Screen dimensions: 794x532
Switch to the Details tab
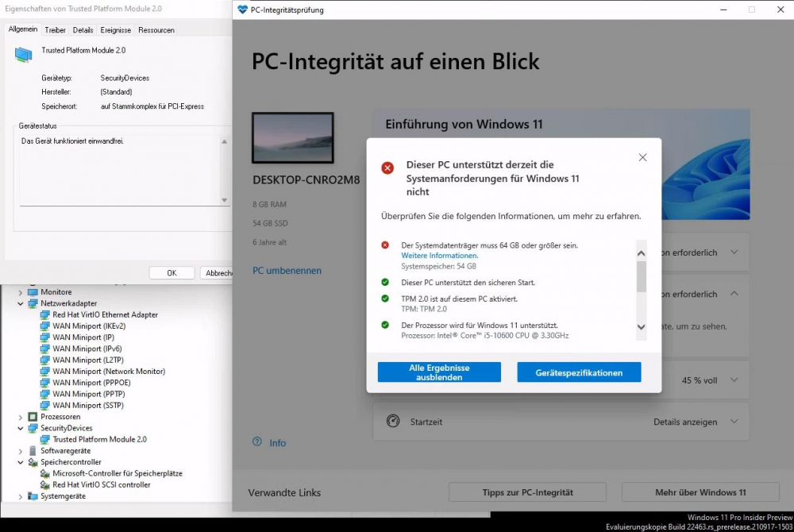point(83,30)
